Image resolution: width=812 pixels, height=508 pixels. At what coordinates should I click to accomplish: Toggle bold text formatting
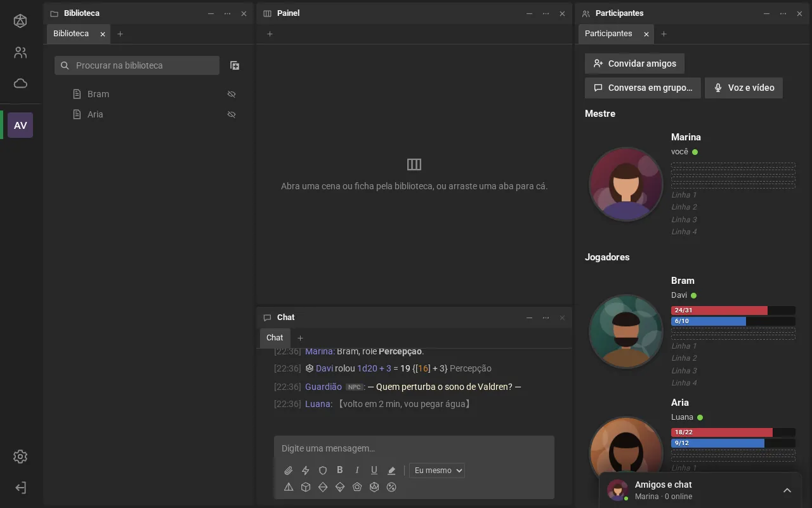pos(340,470)
